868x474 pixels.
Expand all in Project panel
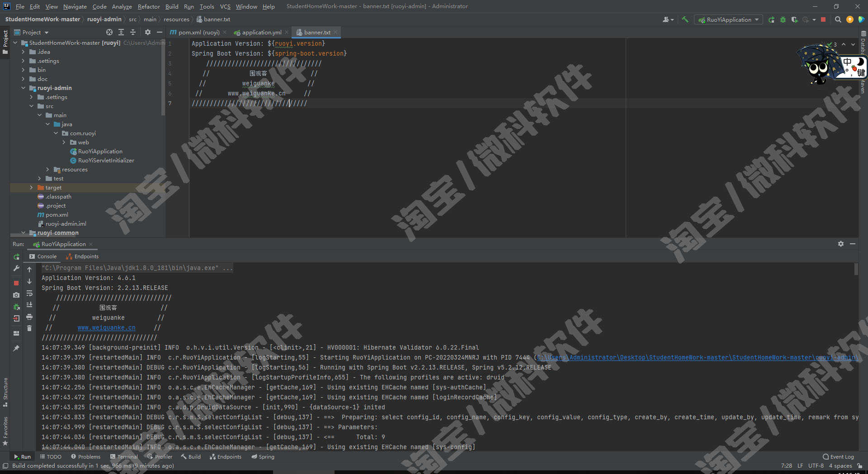click(121, 32)
